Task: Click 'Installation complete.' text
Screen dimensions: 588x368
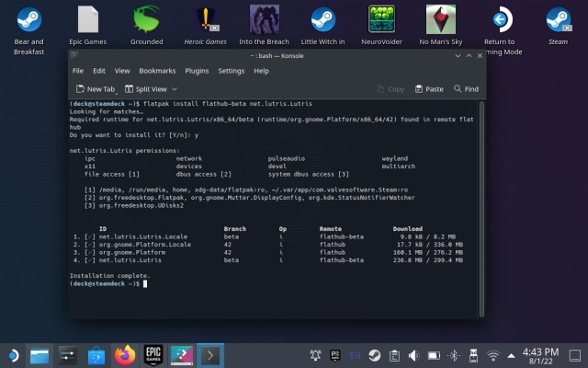Action: (110, 276)
